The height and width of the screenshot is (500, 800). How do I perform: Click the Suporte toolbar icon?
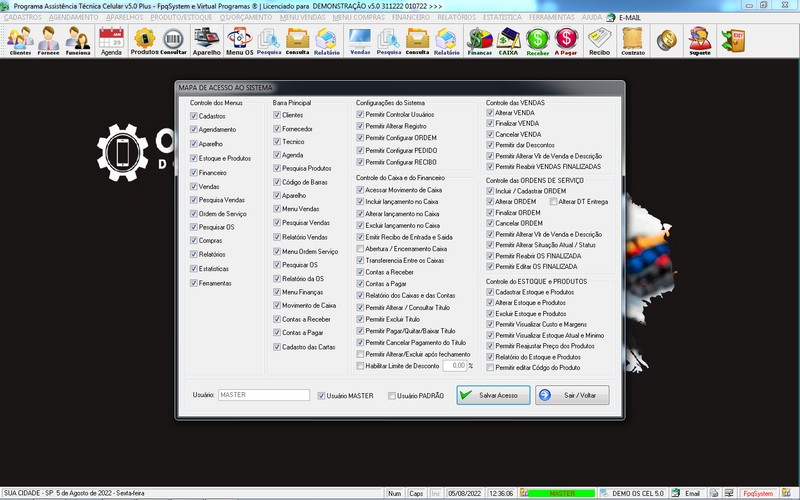click(x=700, y=40)
